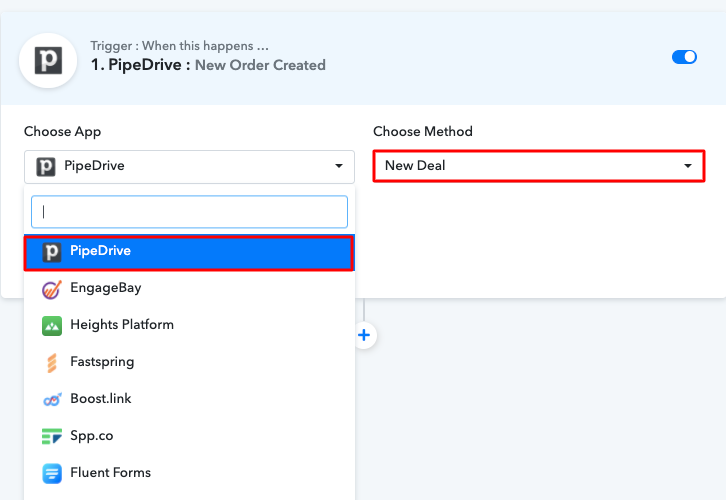Image resolution: width=726 pixels, height=500 pixels.
Task: Select PipeDrive from the app list
Action: [189, 253]
